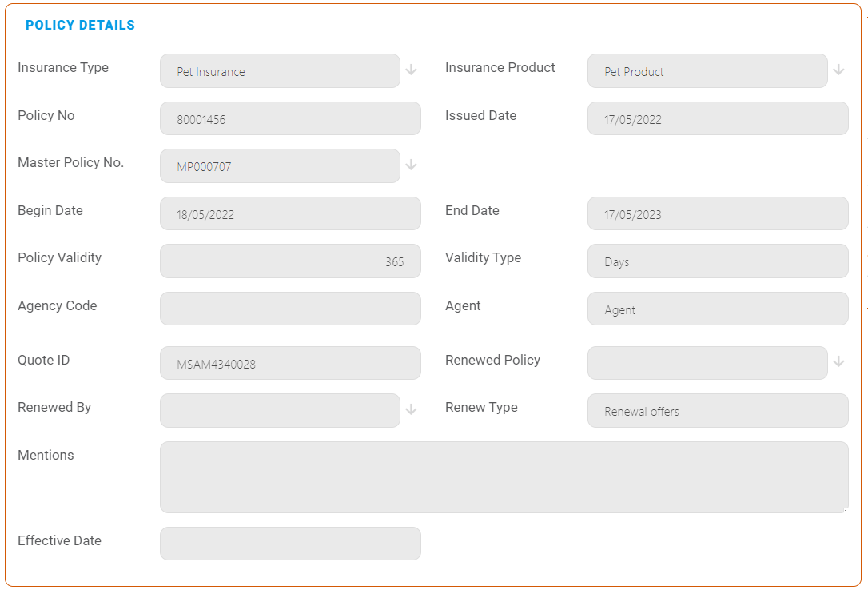
Task: Expand the Insurance Product dropdown arrow
Action: pyautogui.click(x=838, y=70)
